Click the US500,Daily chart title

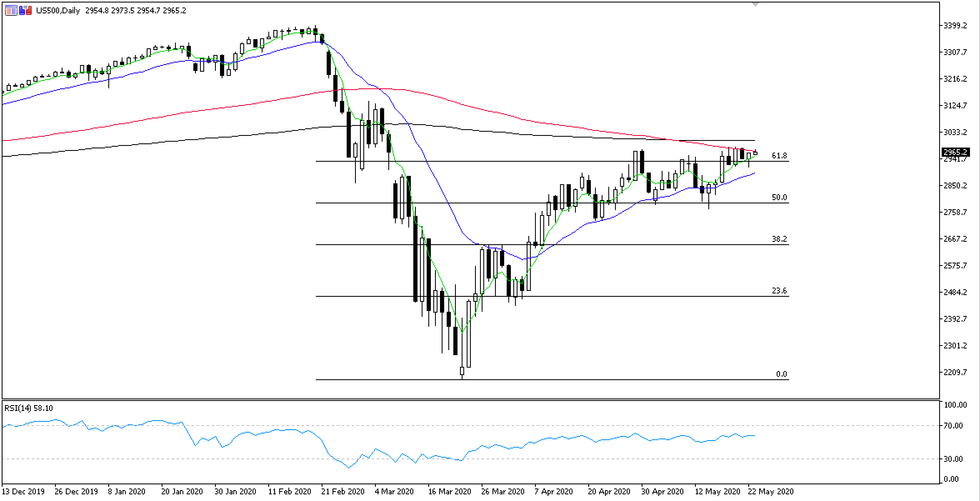click(58, 10)
